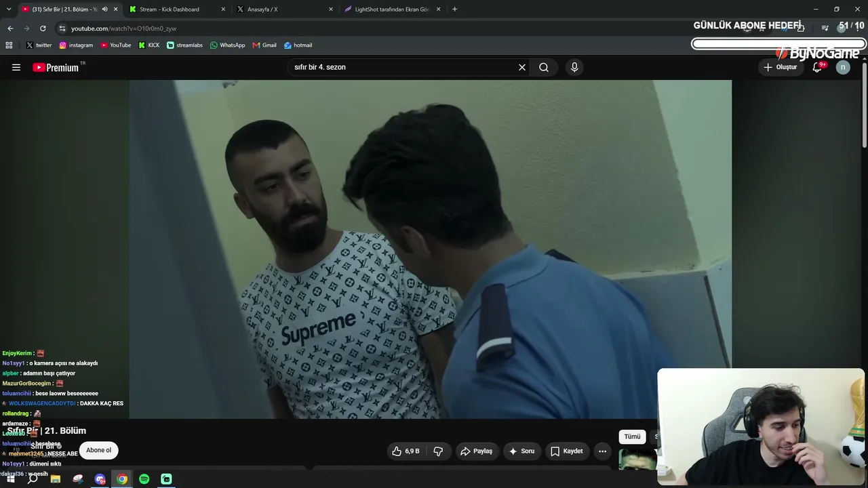Switch to the LightShot tab
Image resolution: width=868 pixels, height=488 pixels.
click(392, 9)
